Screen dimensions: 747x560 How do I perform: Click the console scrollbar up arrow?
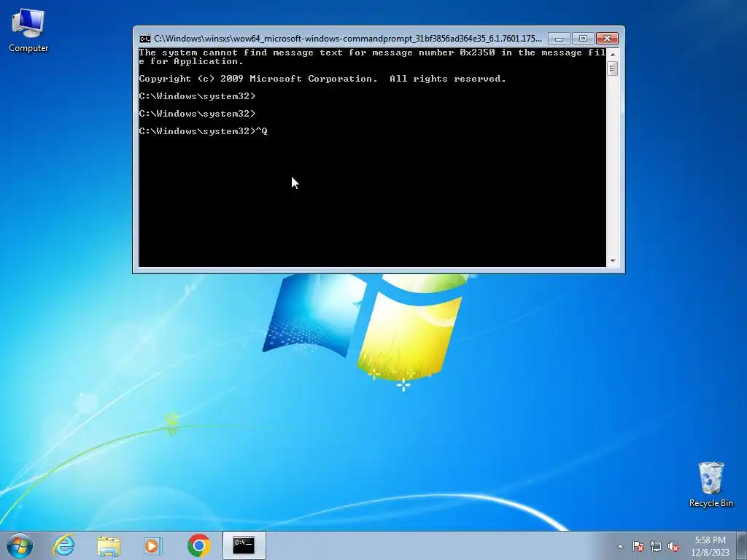[x=613, y=54]
